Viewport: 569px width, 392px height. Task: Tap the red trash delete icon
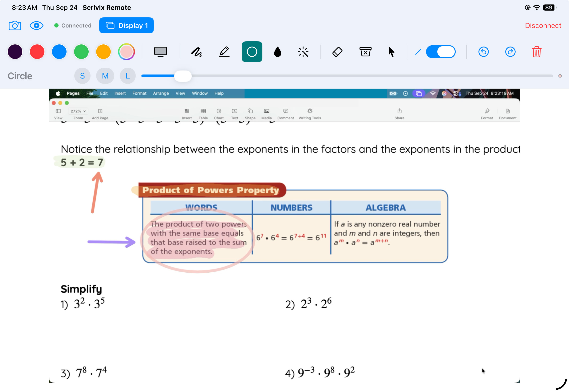pos(537,52)
